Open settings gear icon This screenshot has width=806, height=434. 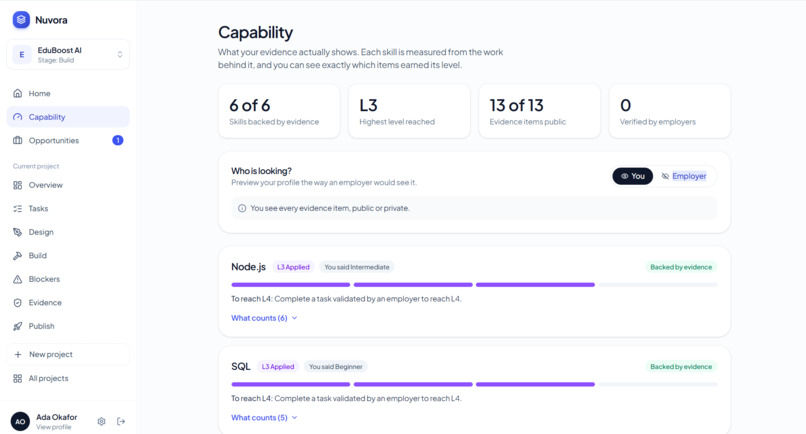(101, 422)
